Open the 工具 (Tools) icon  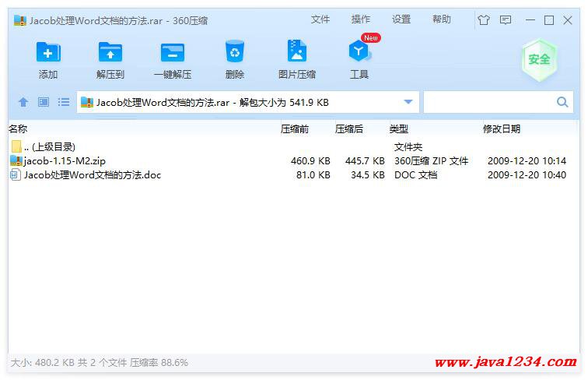pyautogui.click(x=359, y=51)
